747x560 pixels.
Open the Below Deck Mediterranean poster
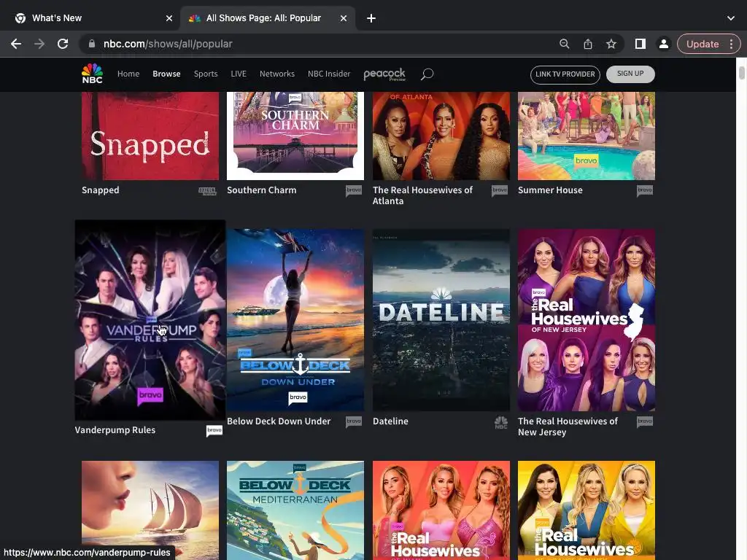click(295, 510)
